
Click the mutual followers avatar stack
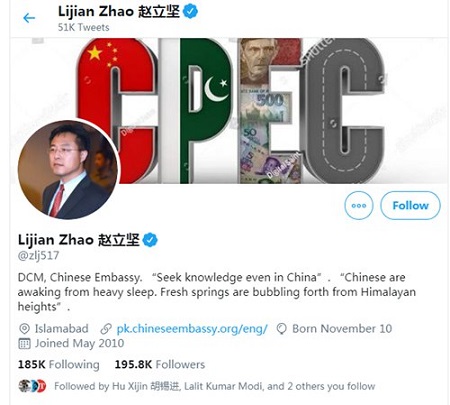32,386
